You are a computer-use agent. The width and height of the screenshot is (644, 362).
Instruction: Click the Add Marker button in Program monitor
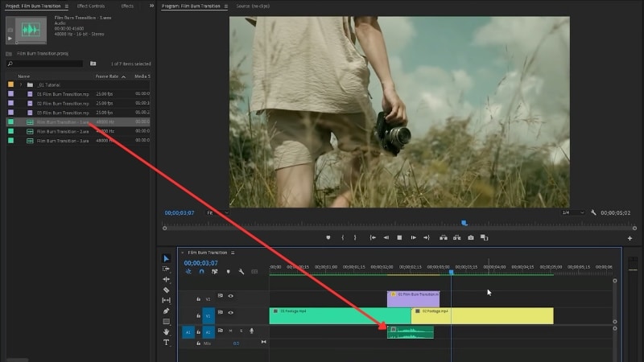pos(328,237)
